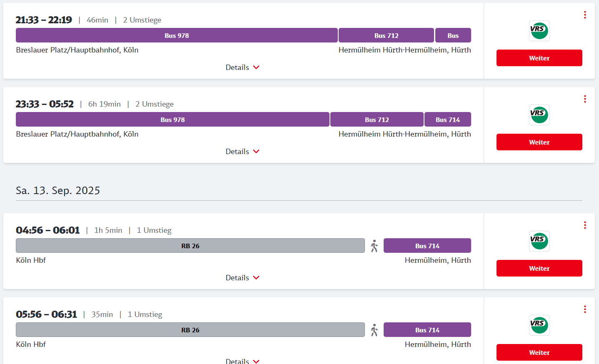Click VRS logo on 04:56 connection
599x364 pixels.
(539, 241)
